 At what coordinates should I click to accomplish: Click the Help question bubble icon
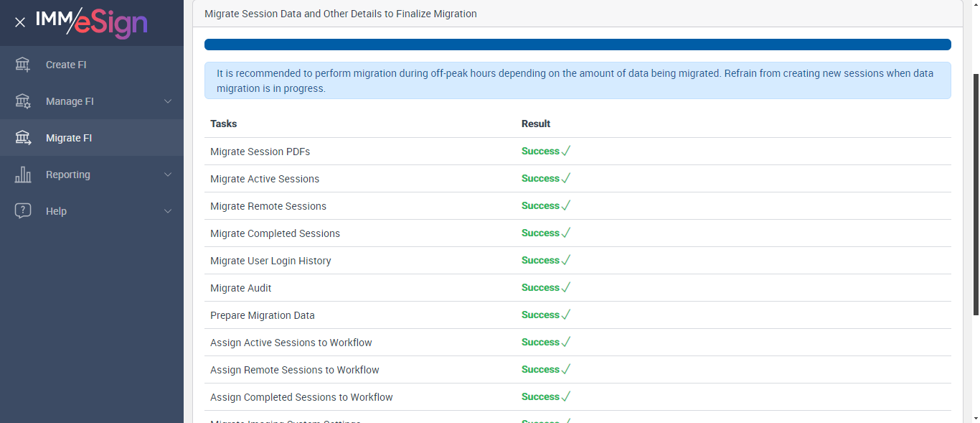pos(23,211)
